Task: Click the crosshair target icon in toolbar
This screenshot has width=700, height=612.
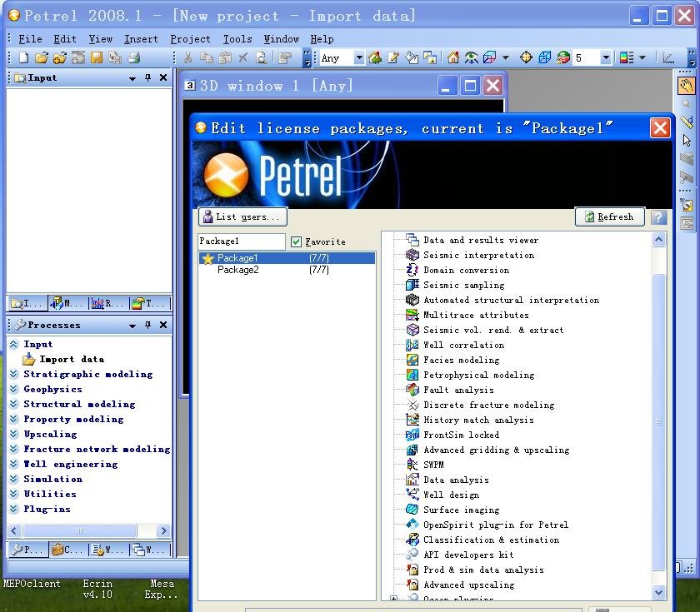Action: [527, 57]
